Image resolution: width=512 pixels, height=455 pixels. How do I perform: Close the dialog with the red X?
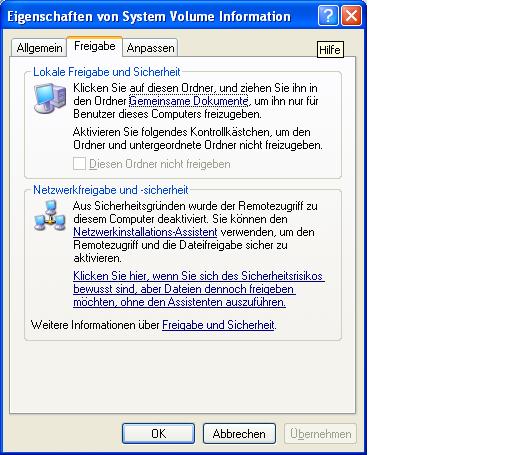(351, 16)
